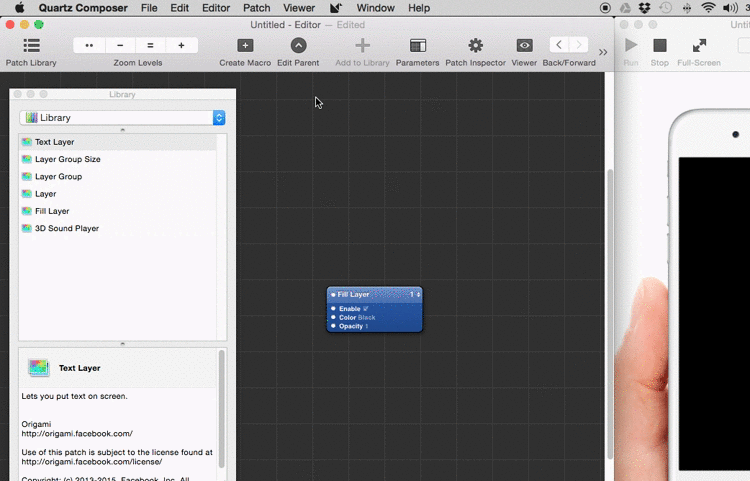Enter Full-Screen mode in the viewer
Viewport: 750px width, 481px height.
[699, 46]
